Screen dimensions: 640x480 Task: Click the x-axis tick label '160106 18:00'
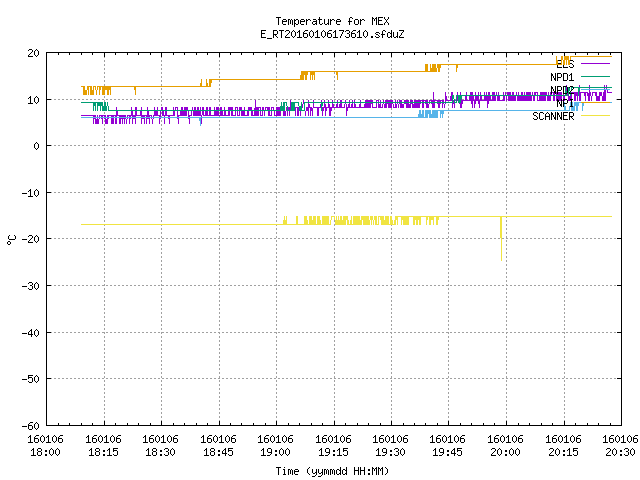45,445
